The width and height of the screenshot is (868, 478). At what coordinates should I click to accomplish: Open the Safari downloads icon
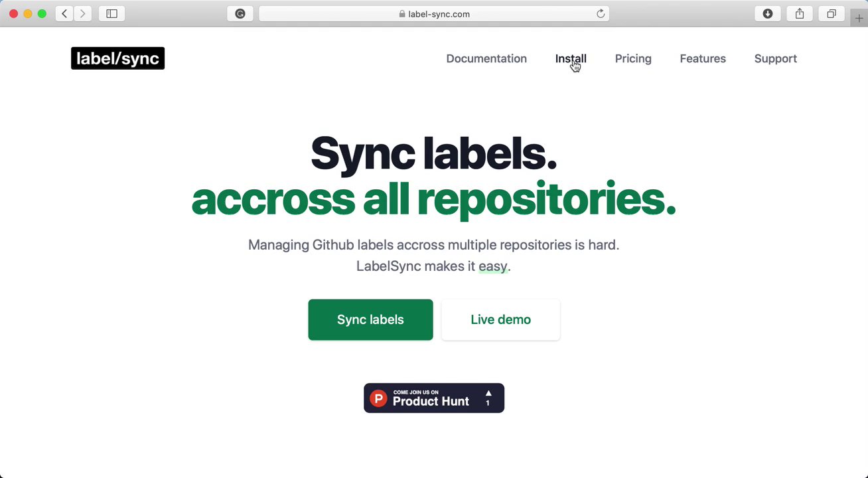768,13
